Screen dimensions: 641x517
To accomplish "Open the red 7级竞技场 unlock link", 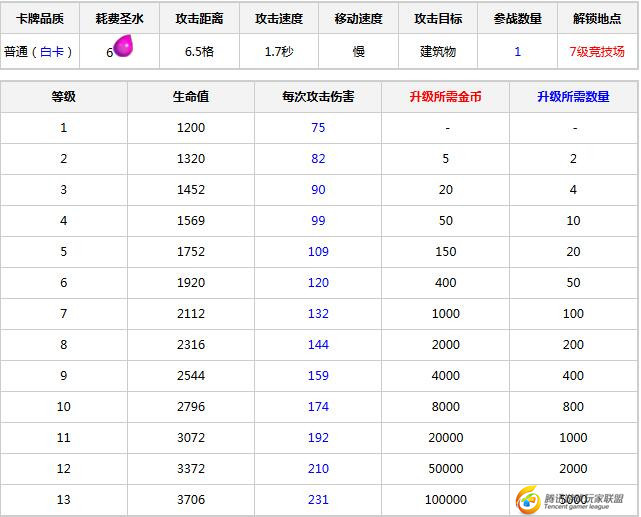I will (597, 52).
